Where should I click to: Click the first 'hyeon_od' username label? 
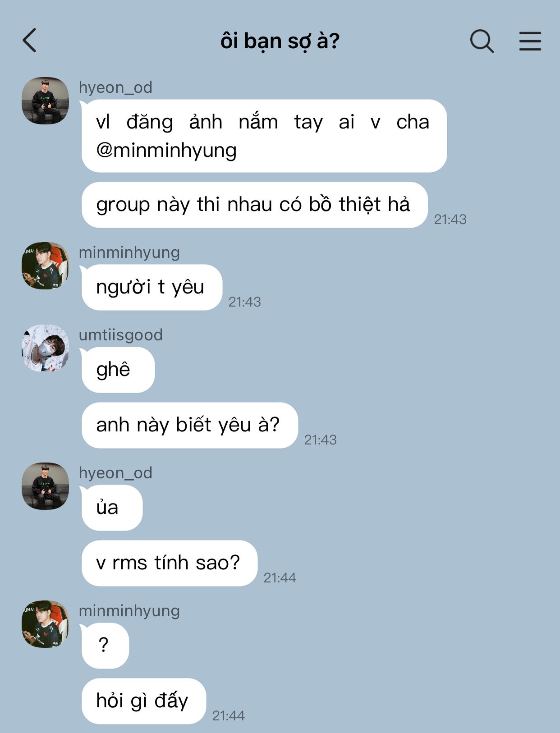(x=115, y=87)
